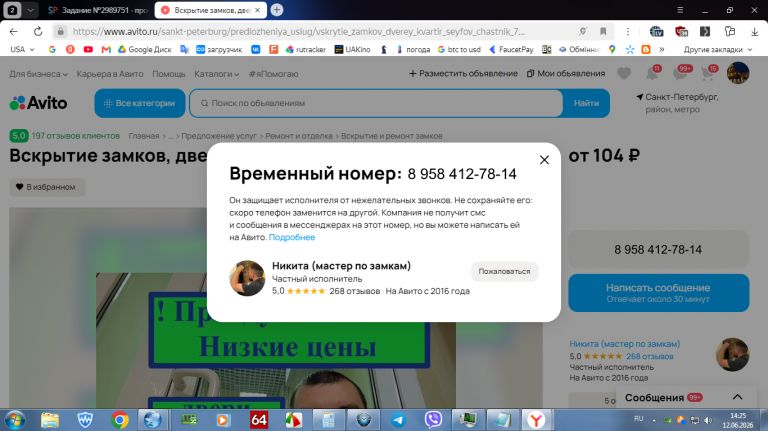Open Карьера в Авито link
Image resolution: width=768 pixels, height=431 pixels.
[x=110, y=74]
